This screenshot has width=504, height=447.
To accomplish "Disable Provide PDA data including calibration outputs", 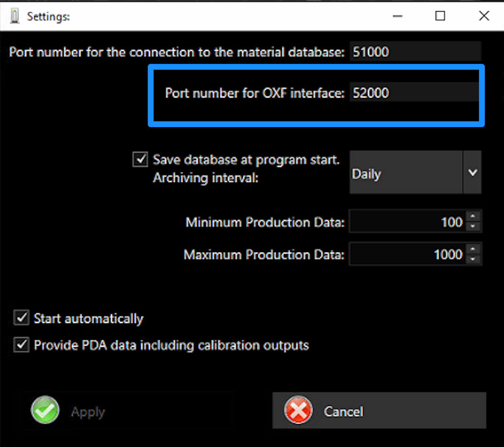I will (x=21, y=345).
